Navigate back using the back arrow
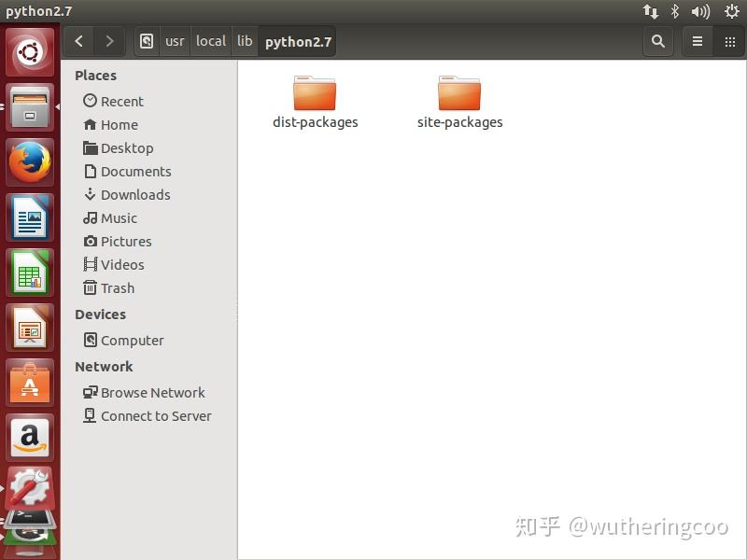Screen dimensions: 747x560 point(78,41)
